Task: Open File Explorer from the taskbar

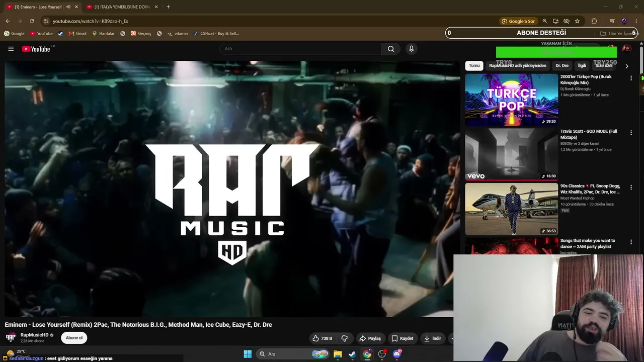Action: coord(338,354)
